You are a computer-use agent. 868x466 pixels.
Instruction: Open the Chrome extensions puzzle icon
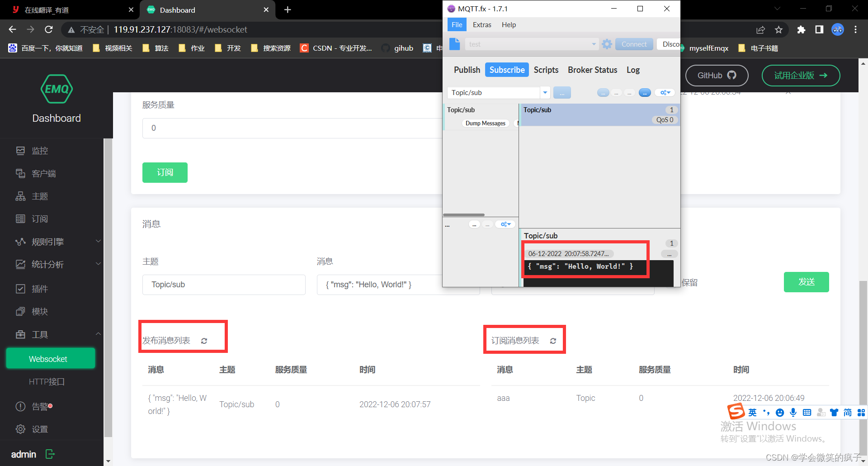(801, 30)
